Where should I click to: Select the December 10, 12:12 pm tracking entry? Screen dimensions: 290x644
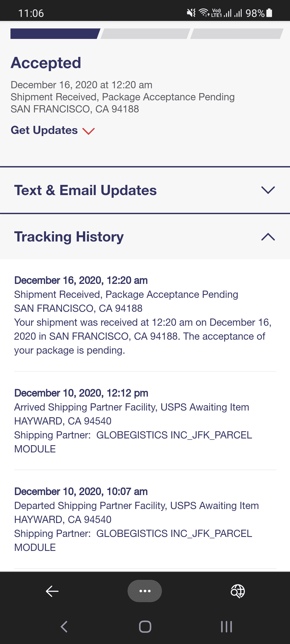tap(145, 421)
